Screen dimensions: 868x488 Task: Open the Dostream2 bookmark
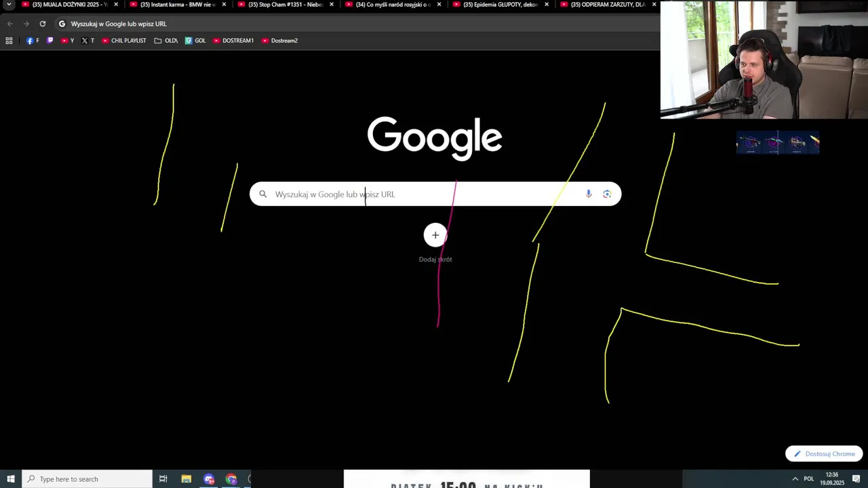click(279, 41)
